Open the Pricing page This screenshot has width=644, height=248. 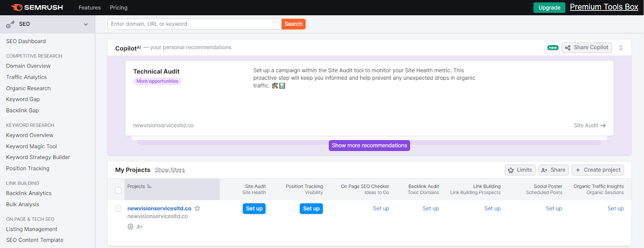click(x=118, y=8)
